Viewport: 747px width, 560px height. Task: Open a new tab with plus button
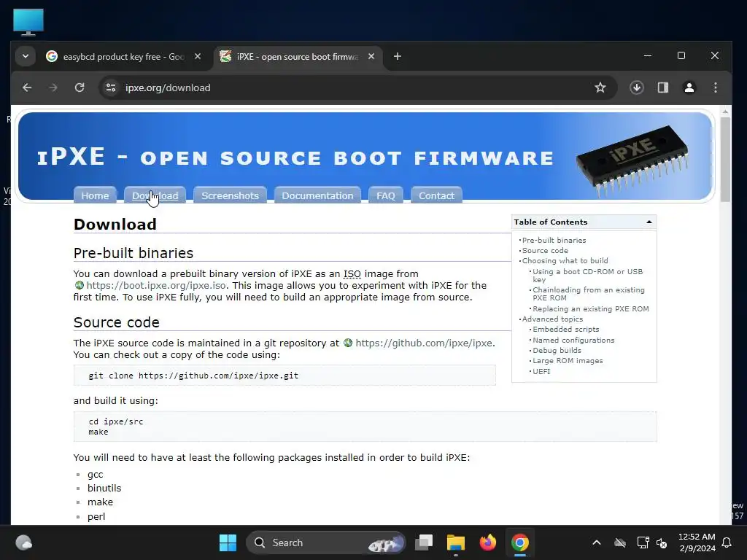pos(398,57)
